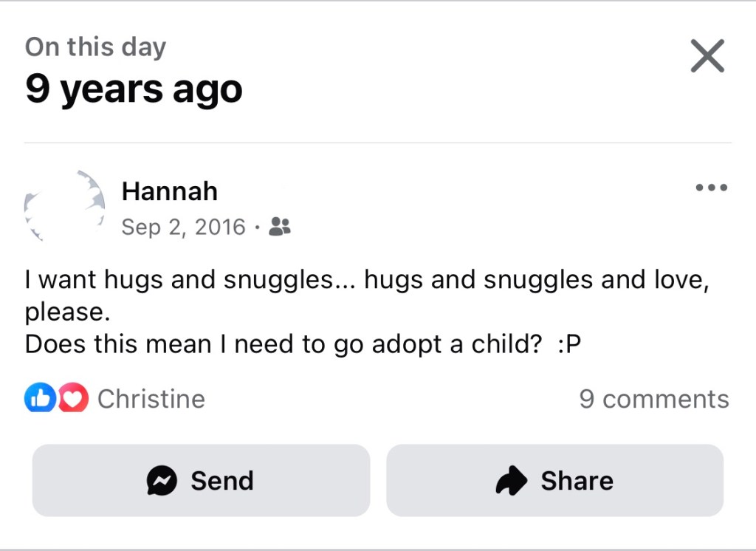This screenshot has height=551, width=756.
Task: Click the red heart Love reaction icon
Action: coord(73,399)
